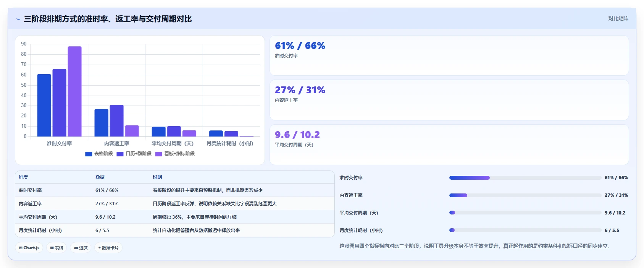Click the 数据卡片 chip
Screen dimensions: 644x268
[x=108, y=248]
